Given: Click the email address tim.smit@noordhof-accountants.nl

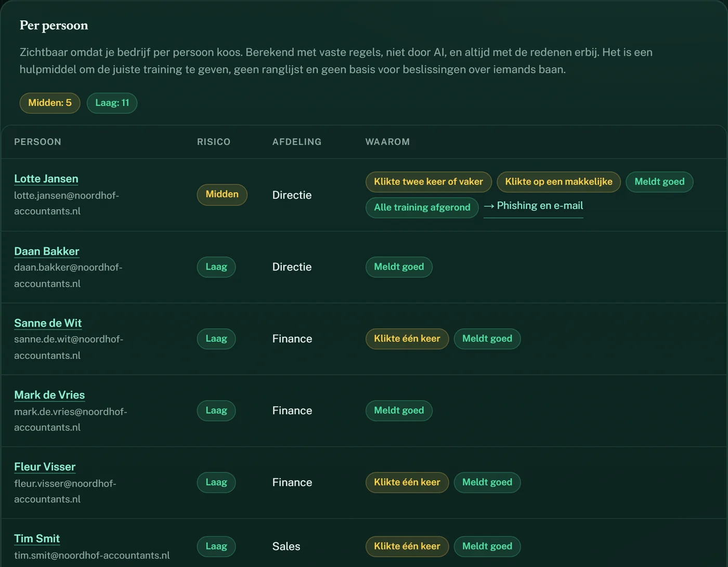Looking at the screenshot, I should pyautogui.click(x=92, y=556).
